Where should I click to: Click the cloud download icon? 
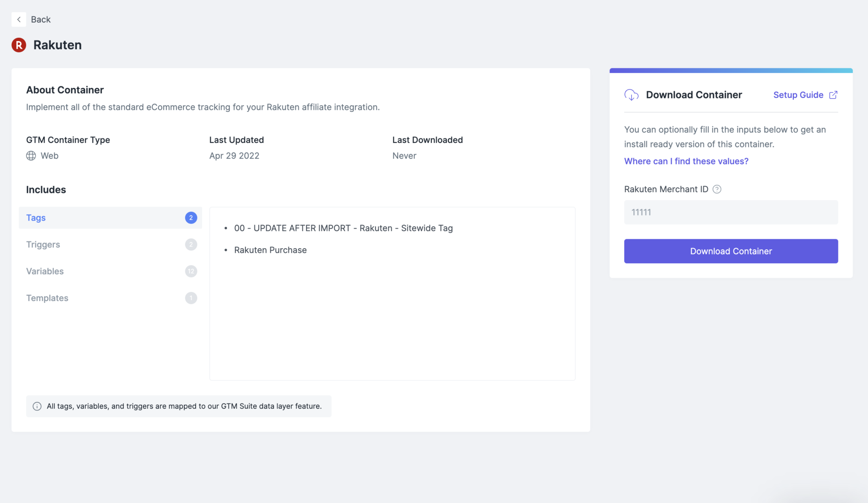pyautogui.click(x=632, y=95)
